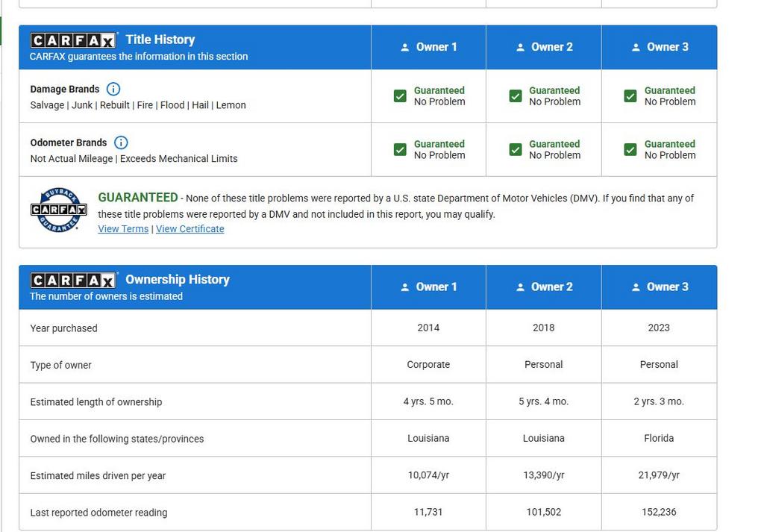Viewport: 764px width, 532px height.
Task: Click Owner 2 Odometer Brands green checkbox
Action: coord(516,150)
